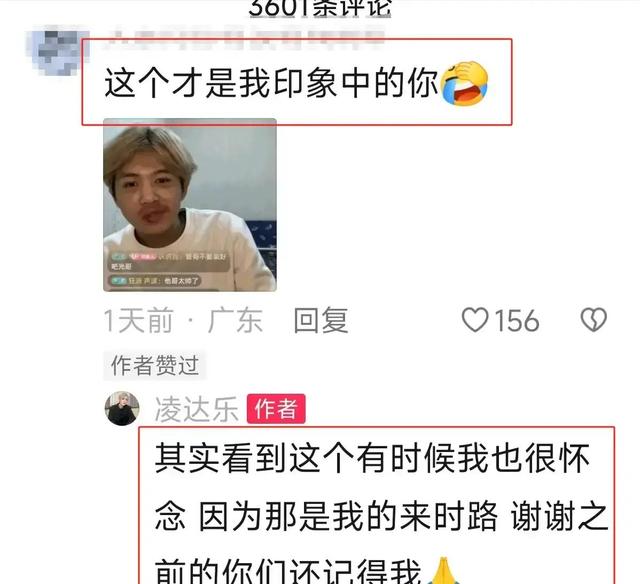Dislike the comment with the broken-heart icon
Image resolution: width=640 pixels, height=584 pixels.
click(x=593, y=320)
